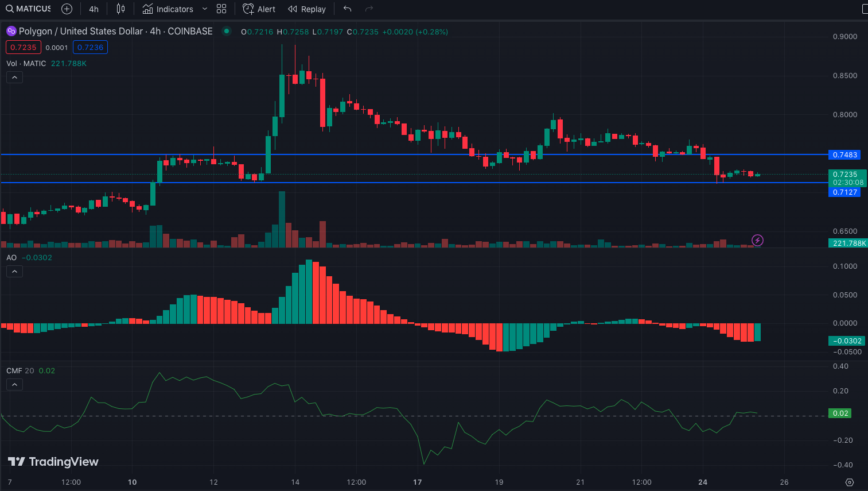Open the TradingView logo link
The width and height of the screenshot is (868, 491).
(x=53, y=462)
